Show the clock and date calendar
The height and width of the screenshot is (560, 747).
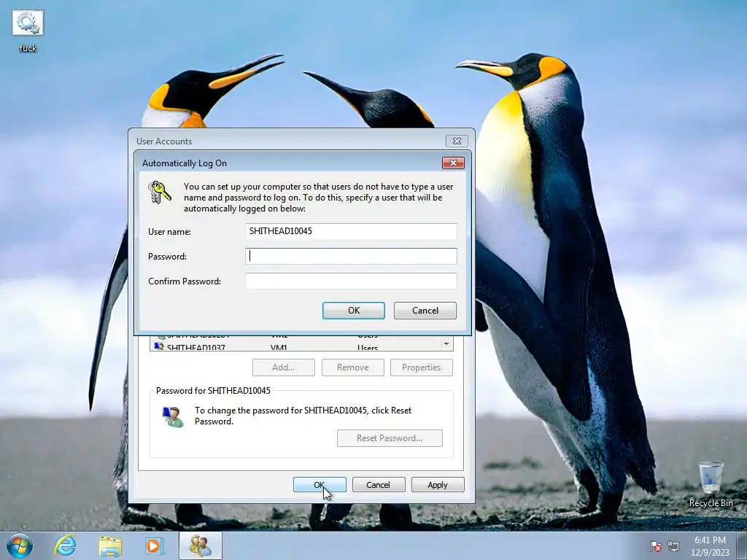tap(710, 546)
